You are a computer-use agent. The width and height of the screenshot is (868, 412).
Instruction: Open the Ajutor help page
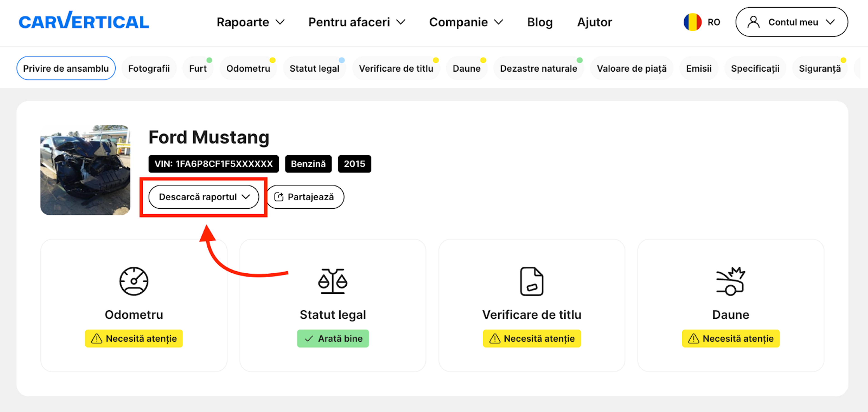click(x=594, y=22)
